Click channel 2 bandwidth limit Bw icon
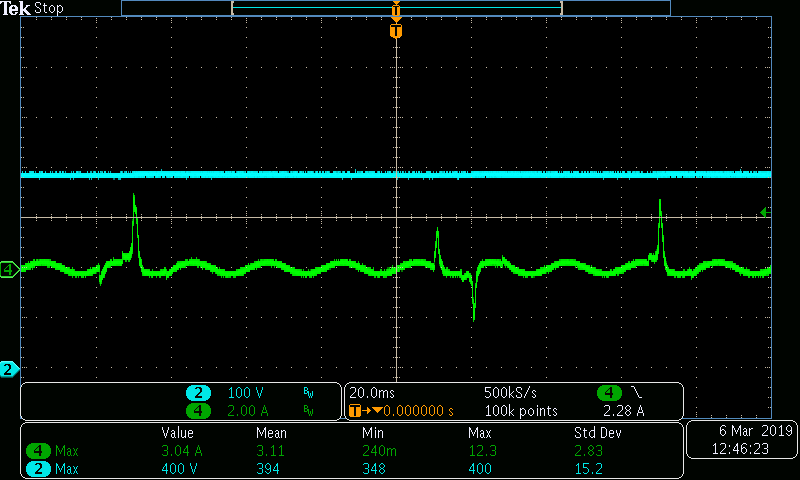The image size is (800, 480). tap(308, 393)
